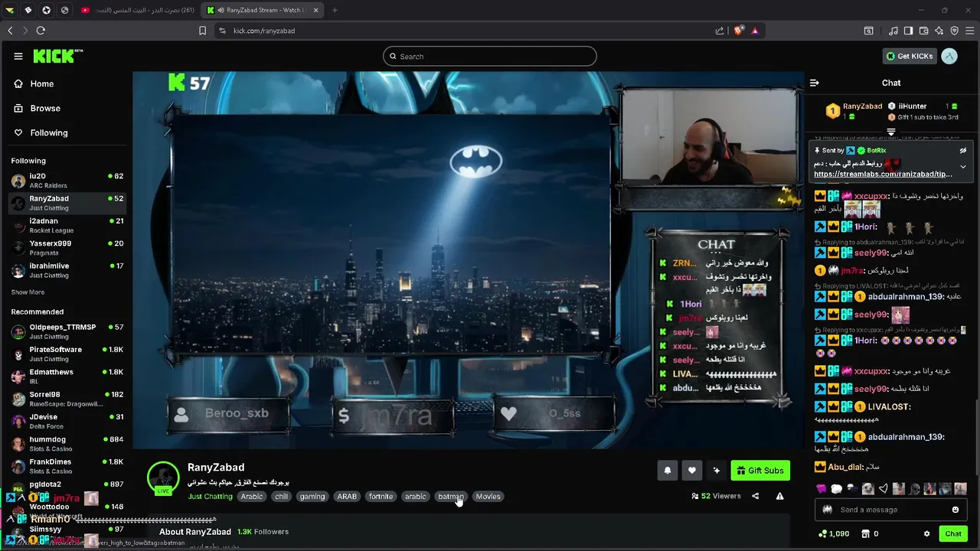The image size is (980, 551).
Task: Open browser main menu hamburger
Action: 969,31
